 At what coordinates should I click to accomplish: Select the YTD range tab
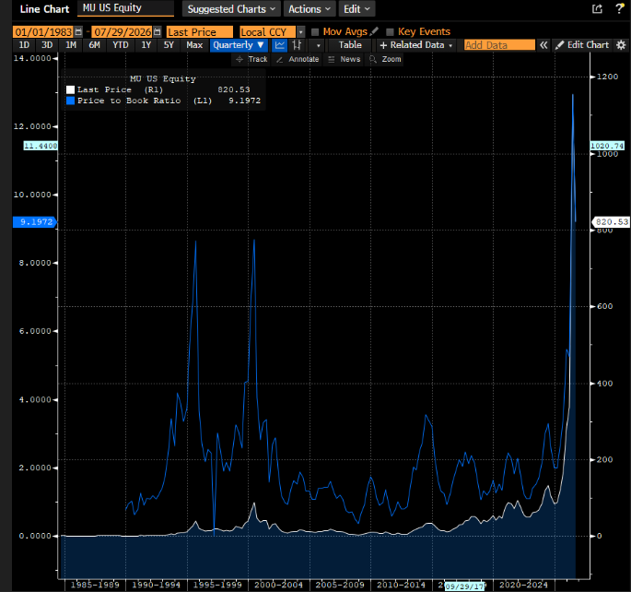click(120, 45)
